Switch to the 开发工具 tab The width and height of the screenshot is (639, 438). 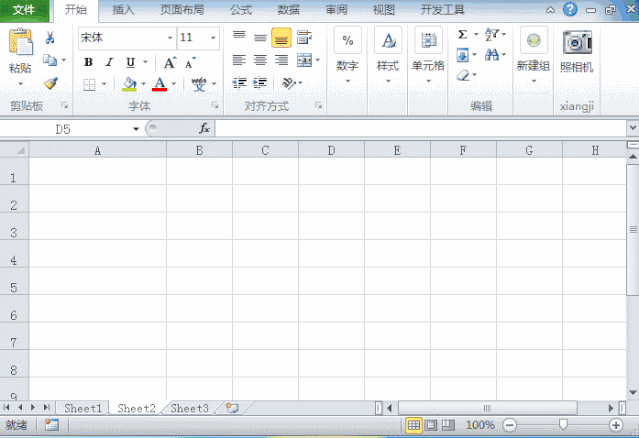(442, 10)
